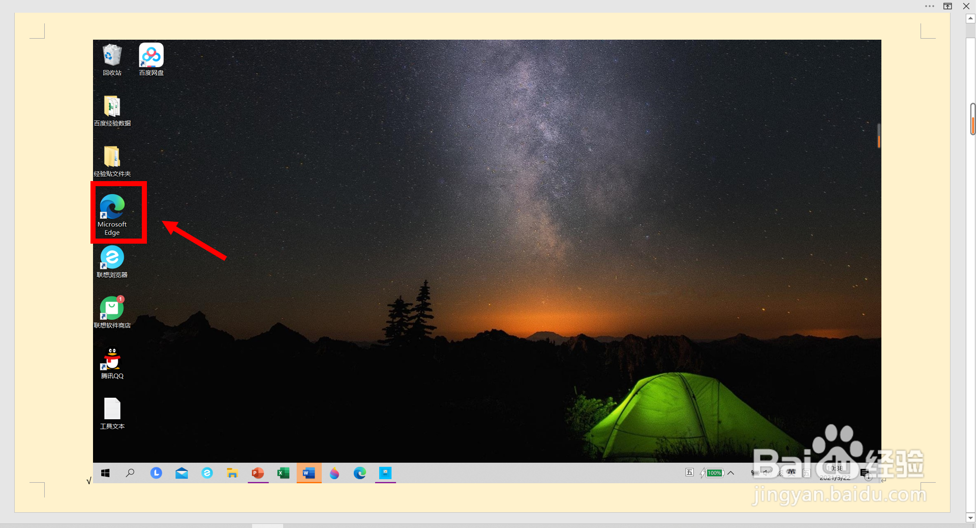Click the ribbon display options button
This screenshot has height=528, width=980.
point(948,6)
